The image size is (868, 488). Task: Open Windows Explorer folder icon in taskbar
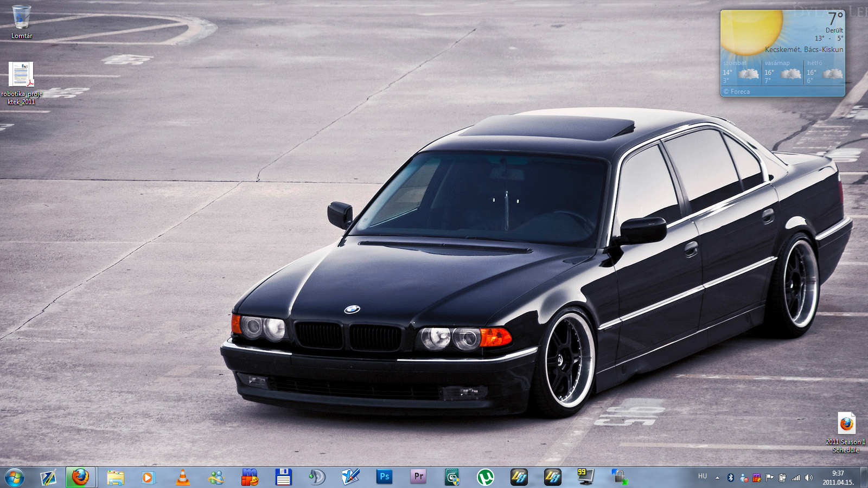click(x=115, y=478)
